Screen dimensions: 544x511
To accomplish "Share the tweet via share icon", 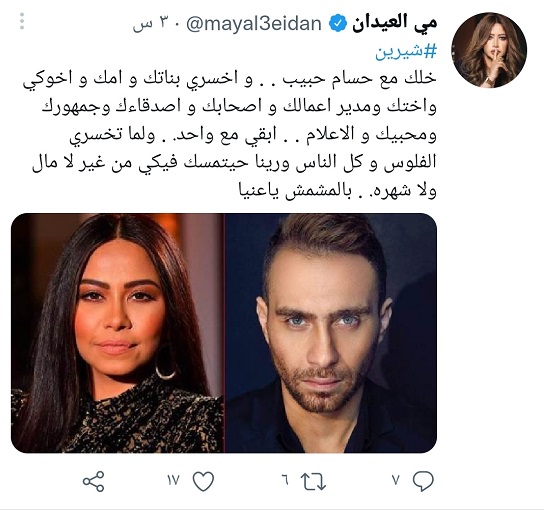I will point(94,481).
